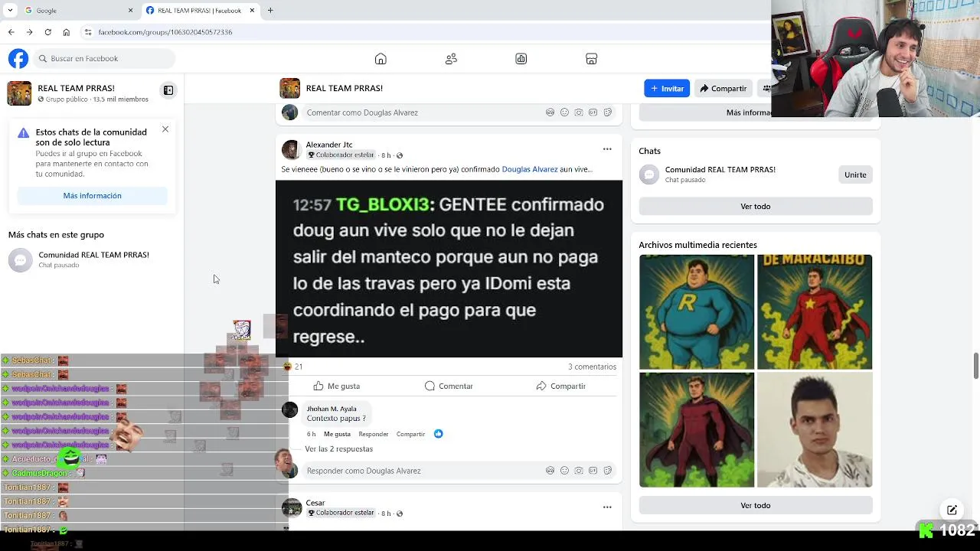Open the screenshot image in Alexander's post

(x=449, y=269)
